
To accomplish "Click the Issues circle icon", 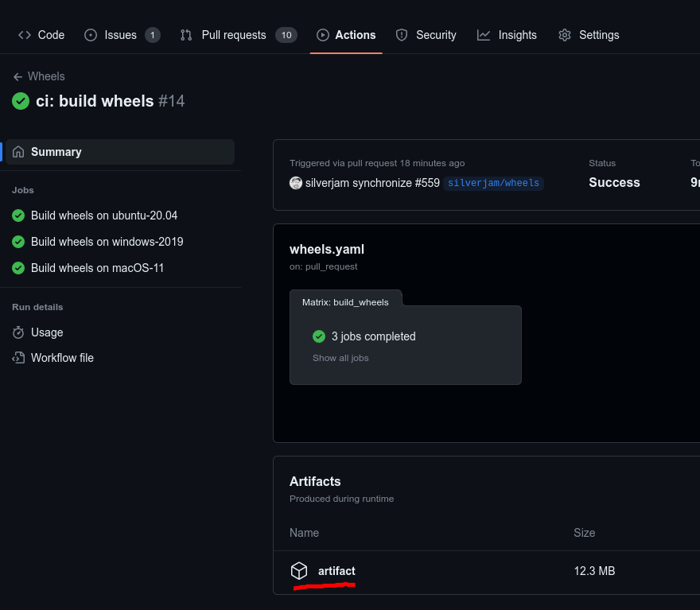I will (x=91, y=35).
